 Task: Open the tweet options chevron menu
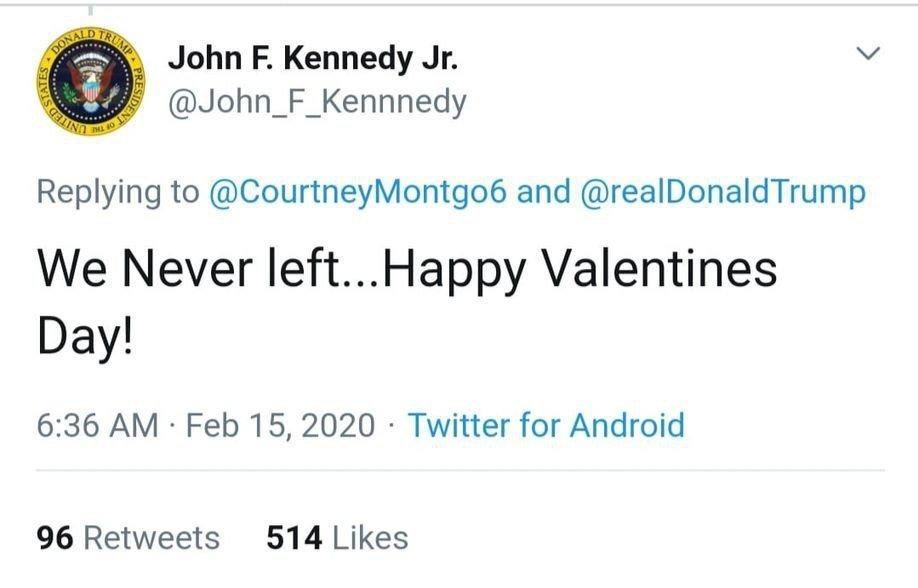click(x=869, y=53)
